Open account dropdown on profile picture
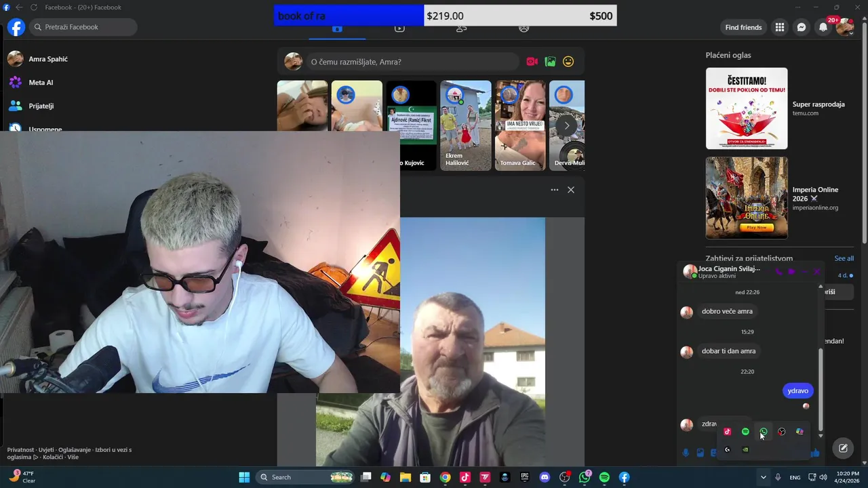 coord(845,27)
